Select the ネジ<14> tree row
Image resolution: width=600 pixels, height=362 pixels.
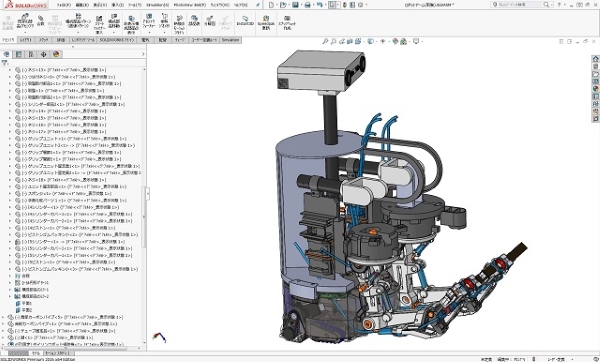60,111
